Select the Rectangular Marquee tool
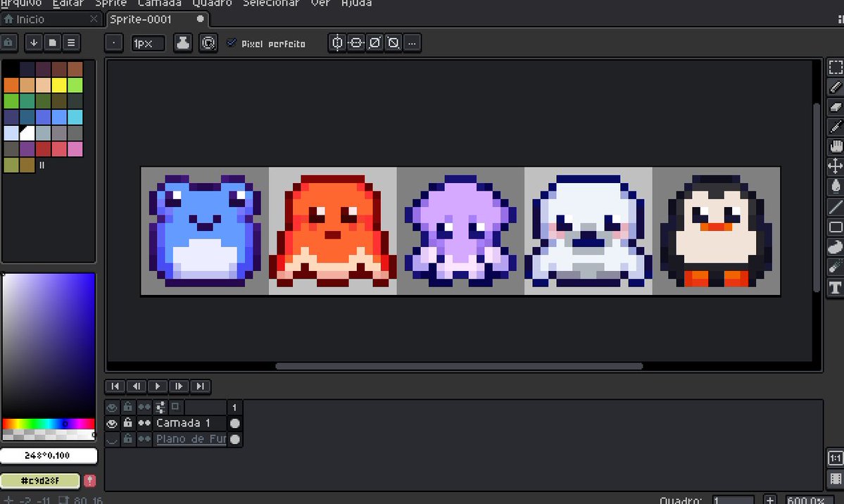 click(x=835, y=68)
